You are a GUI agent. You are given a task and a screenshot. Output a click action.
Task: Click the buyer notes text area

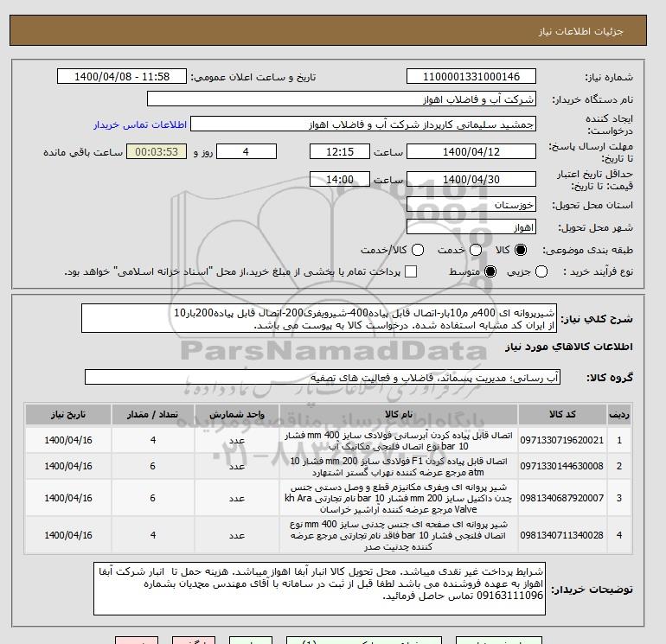(x=319, y=589)
